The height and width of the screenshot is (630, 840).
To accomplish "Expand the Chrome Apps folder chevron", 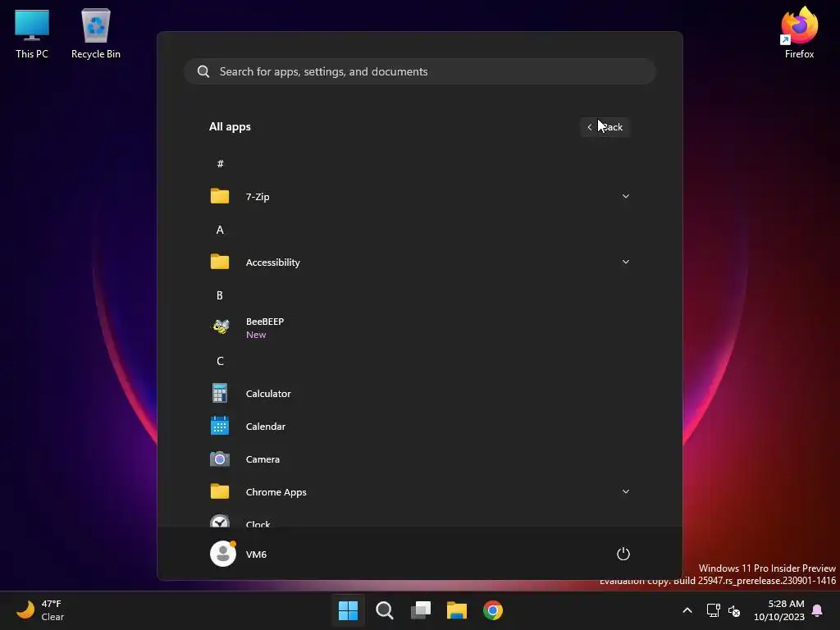I will click(x=626, y=492).
